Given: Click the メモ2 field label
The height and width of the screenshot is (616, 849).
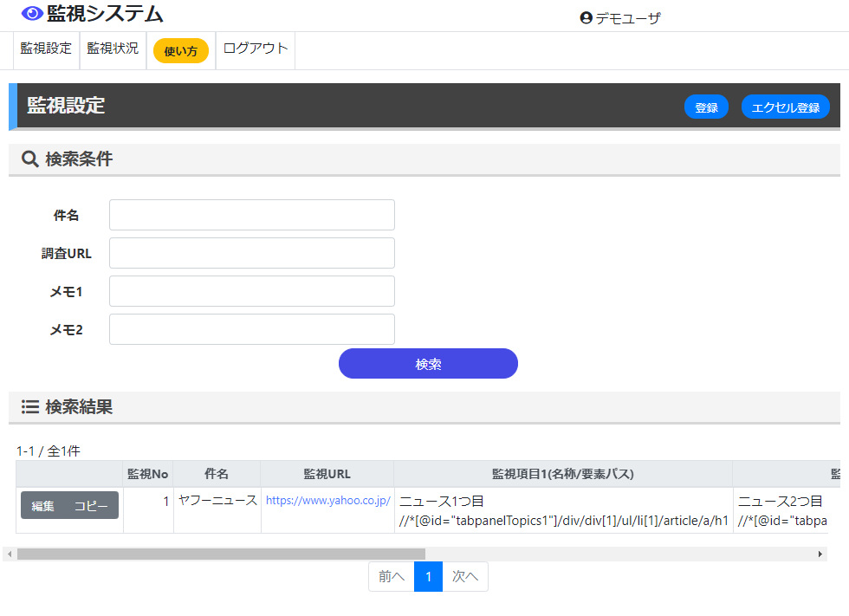Looking at the screenshot, I should [67, 329].
